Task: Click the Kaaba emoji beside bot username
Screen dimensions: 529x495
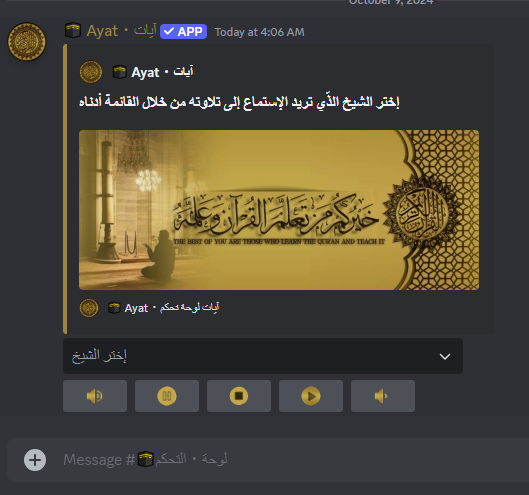Action: click(x=73, y=31)
